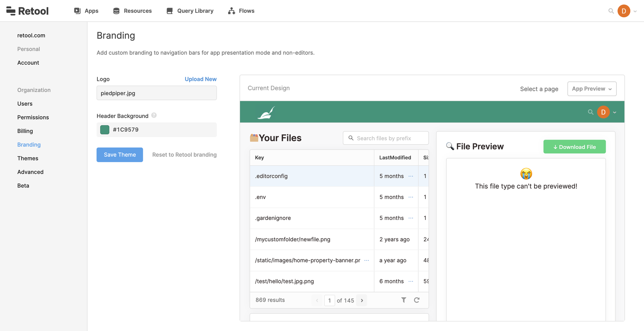Viewport: 644px width, 331px height.
Task: Click Reset to Retool branding
Action: click(184, 155)
